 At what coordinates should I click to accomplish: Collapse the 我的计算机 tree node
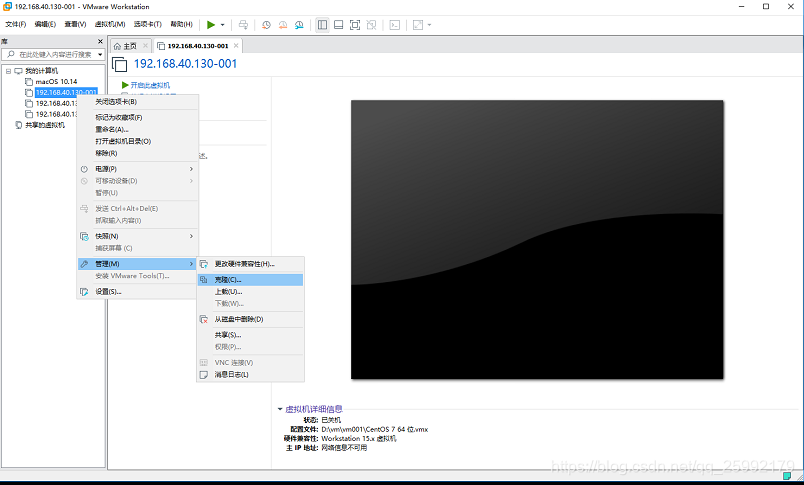(8, 71)
